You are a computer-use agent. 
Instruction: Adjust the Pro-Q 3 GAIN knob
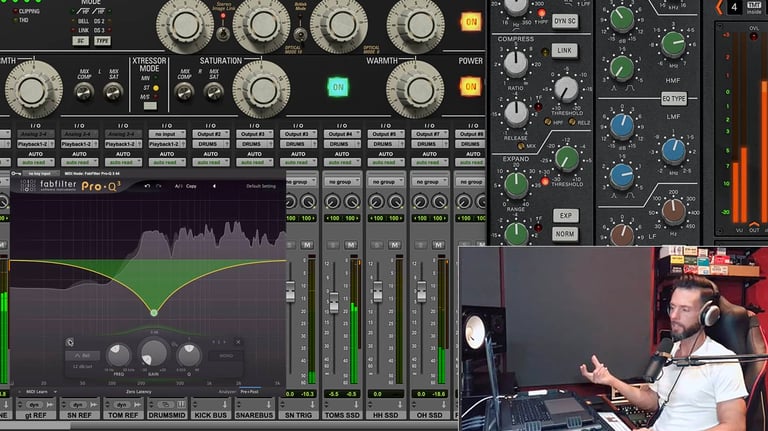[154, 353]
